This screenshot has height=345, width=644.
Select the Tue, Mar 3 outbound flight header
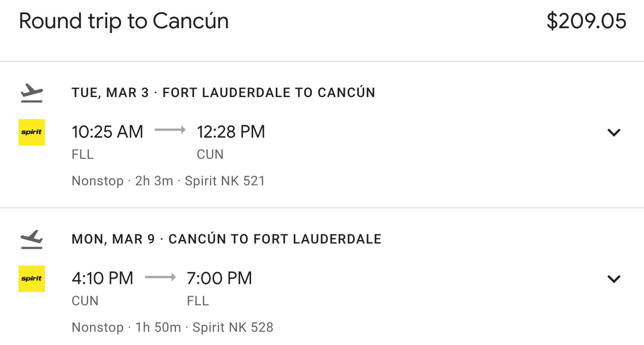click(x=223, y=93)
